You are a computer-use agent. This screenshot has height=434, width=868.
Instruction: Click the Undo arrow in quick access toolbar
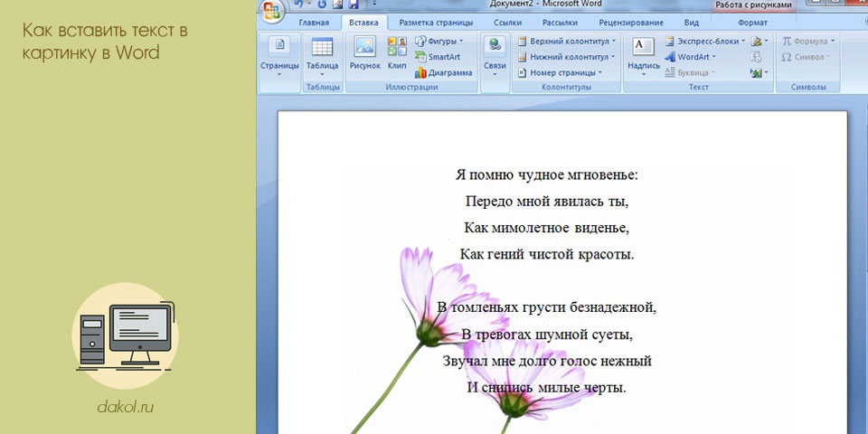coord(299,5)
